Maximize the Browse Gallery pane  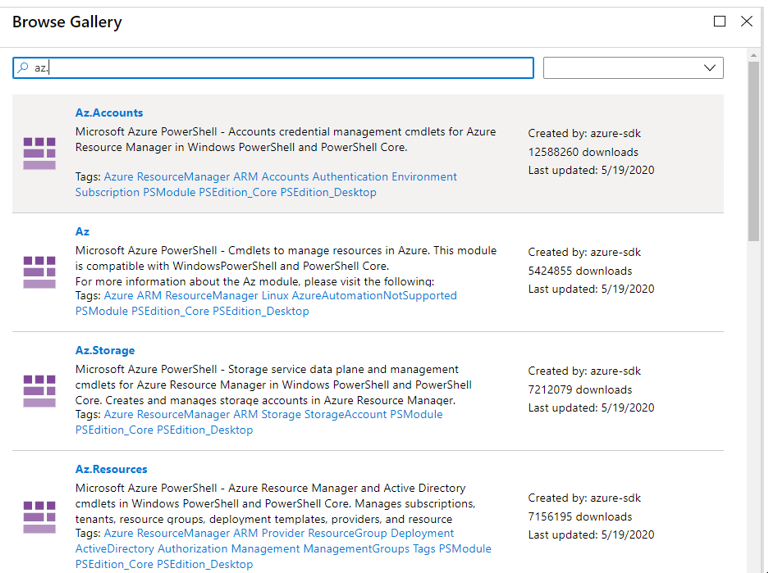(720, 21)
